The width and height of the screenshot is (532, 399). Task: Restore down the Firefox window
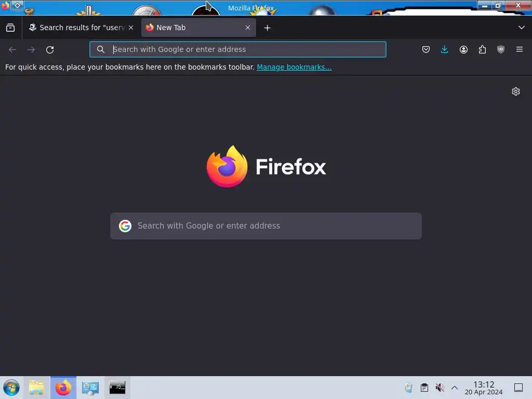coord(498,5)
